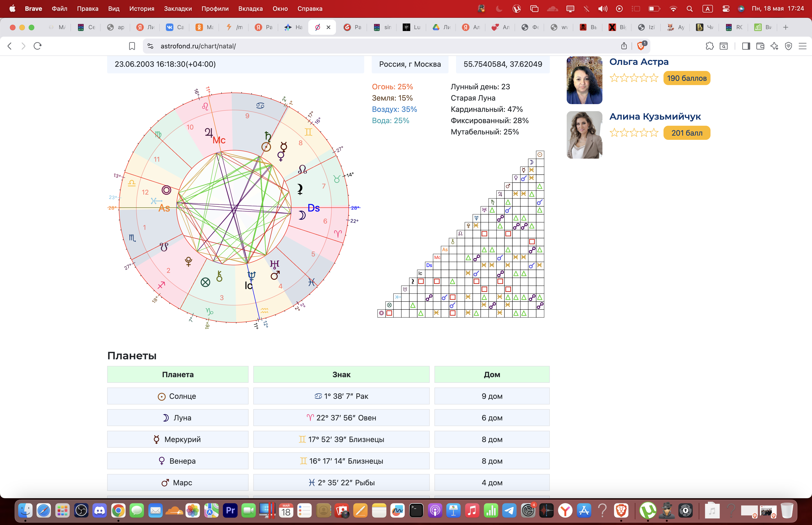Reload the astrofond natal chart page

point(38,46)
